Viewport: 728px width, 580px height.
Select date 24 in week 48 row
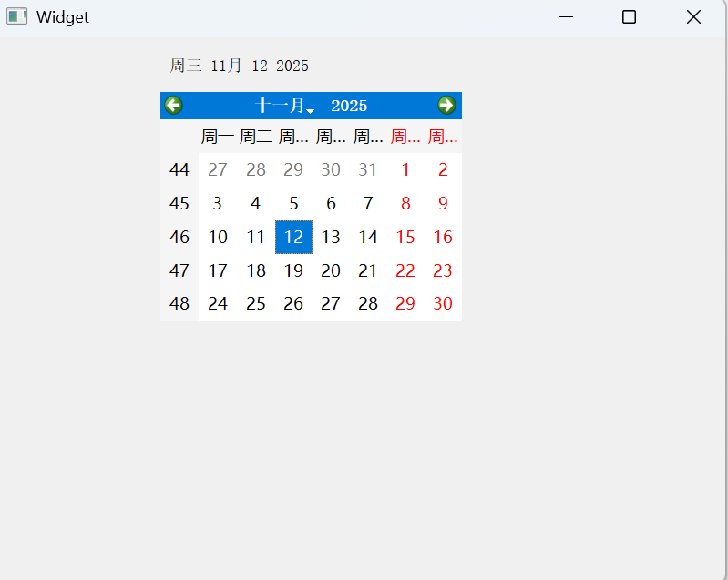[x=218, y=303]
